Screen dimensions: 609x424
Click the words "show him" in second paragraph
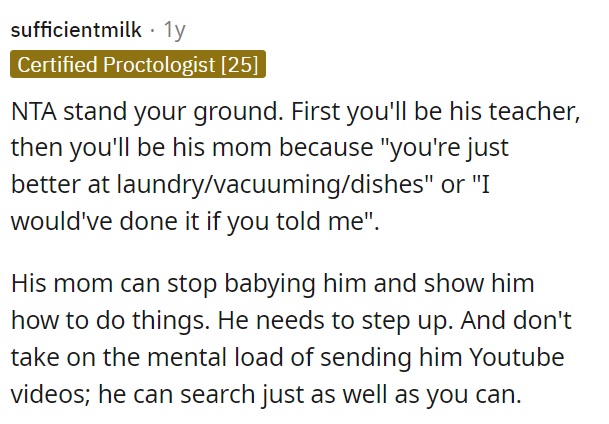[x=479, y=283]
